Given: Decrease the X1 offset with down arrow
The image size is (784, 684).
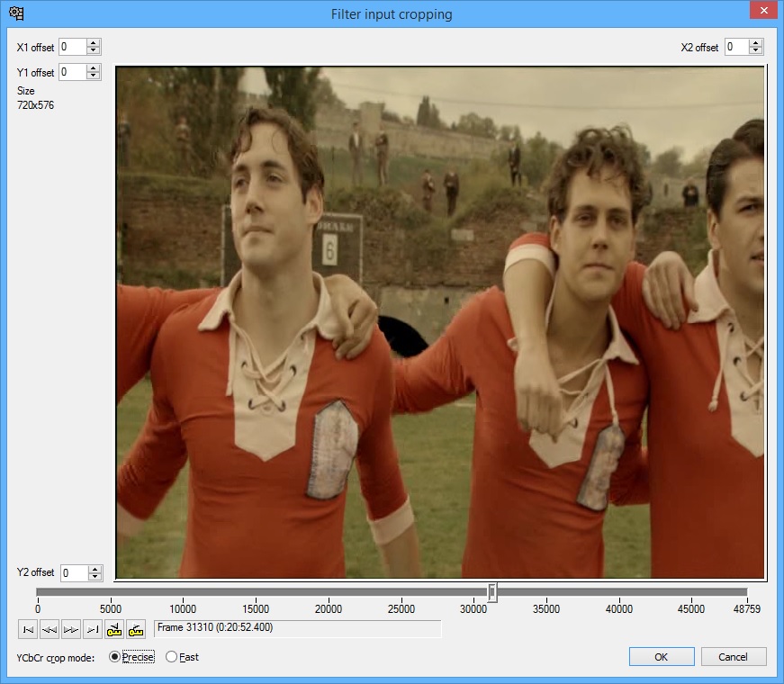Looking at the screenshot, I should coord(95,51).
